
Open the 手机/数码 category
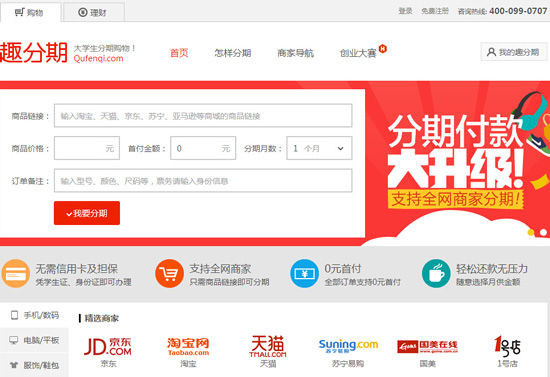click(34, 315)
